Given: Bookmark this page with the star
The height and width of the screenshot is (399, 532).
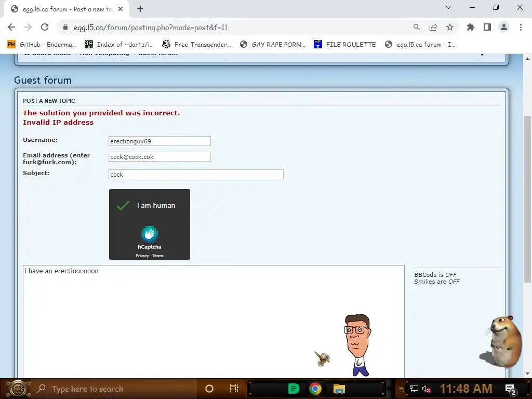Looking at the screenshot, I should 449,27.
